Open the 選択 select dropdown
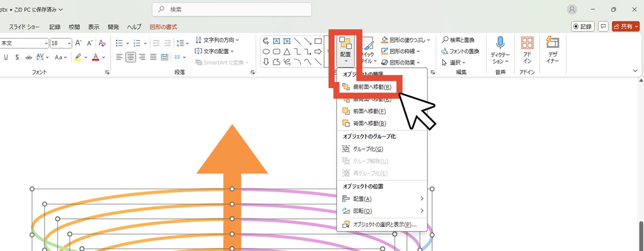 [x=453, y=63]
